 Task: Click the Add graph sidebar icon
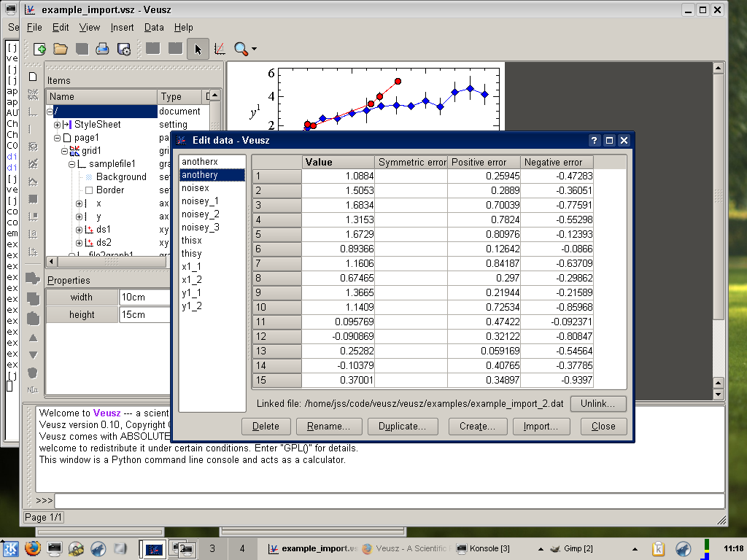(33, 112)
